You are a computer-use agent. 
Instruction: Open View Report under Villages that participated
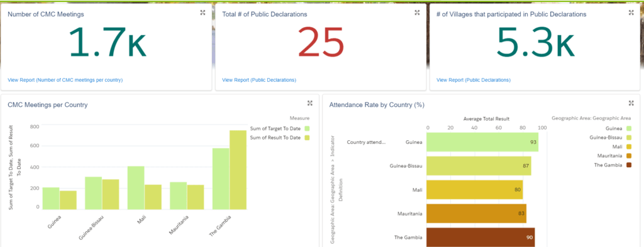(x=473, y=80)
